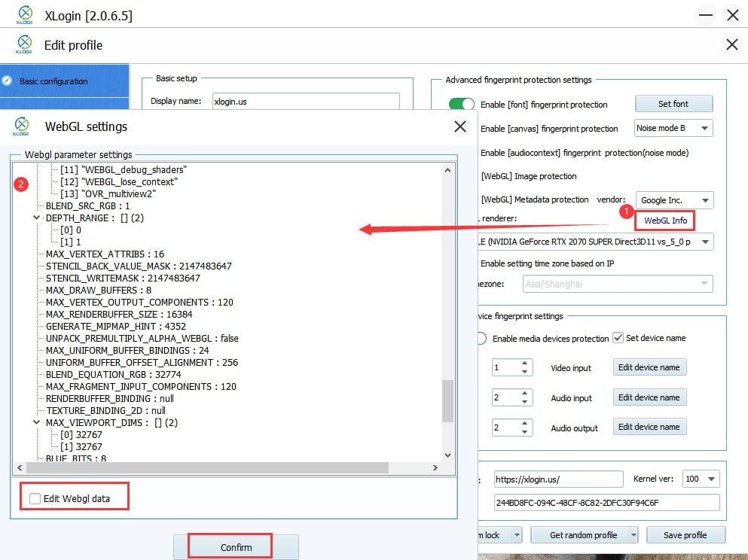Viewport: 748px width, 560px height.
Task: Select the MAX_DRAW_BUFFERS : 8 row
Action: pyautogui.click(x=99, y=291)
